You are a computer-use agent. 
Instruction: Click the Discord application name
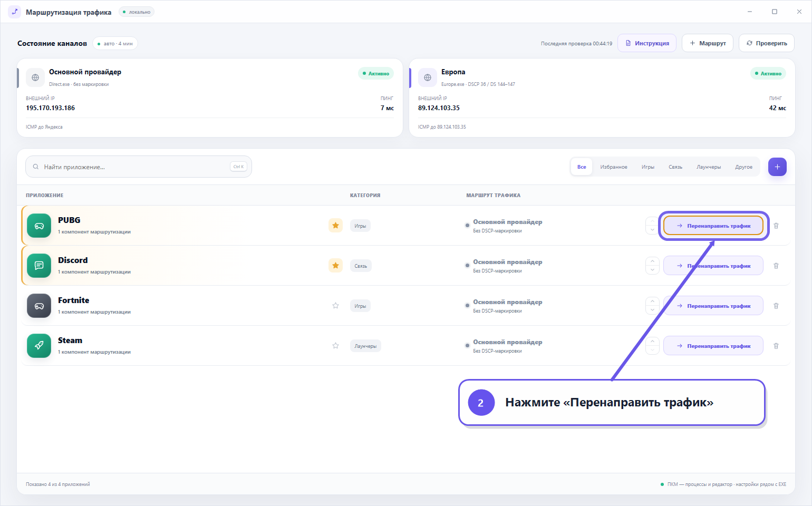point(73,260)
